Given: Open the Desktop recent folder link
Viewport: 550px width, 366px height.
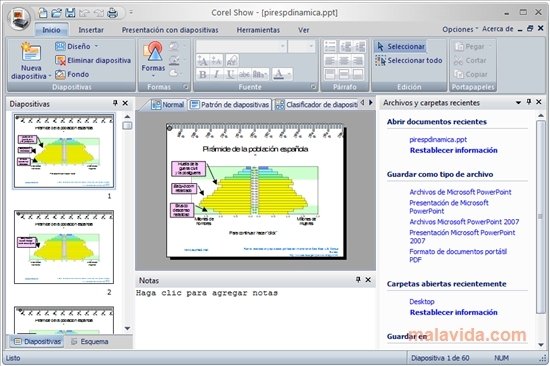Looking at the screenshot, I should coord(422,301).
